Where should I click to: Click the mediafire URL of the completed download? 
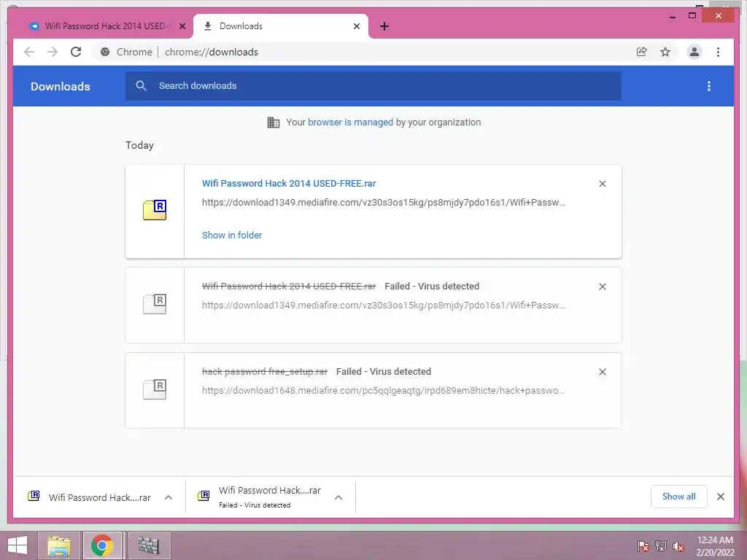(x=384, y=203)
